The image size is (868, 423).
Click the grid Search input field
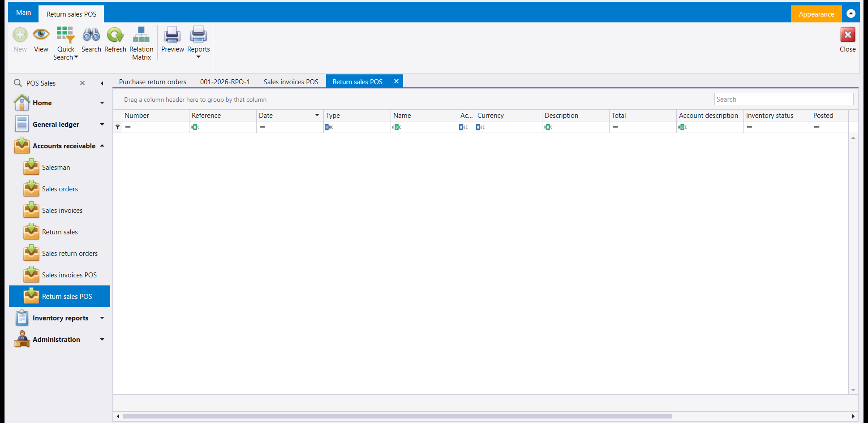coord(784,99)
